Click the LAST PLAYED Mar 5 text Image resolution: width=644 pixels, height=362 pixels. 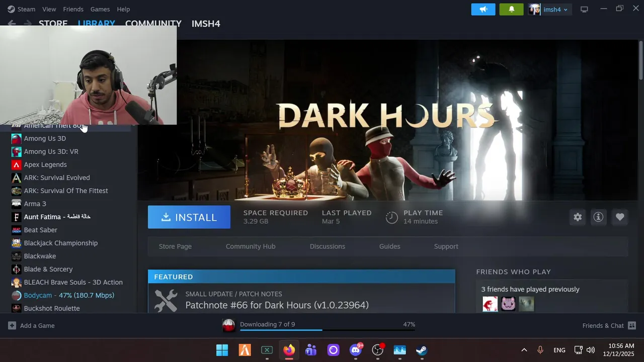(x=347, y=217)
